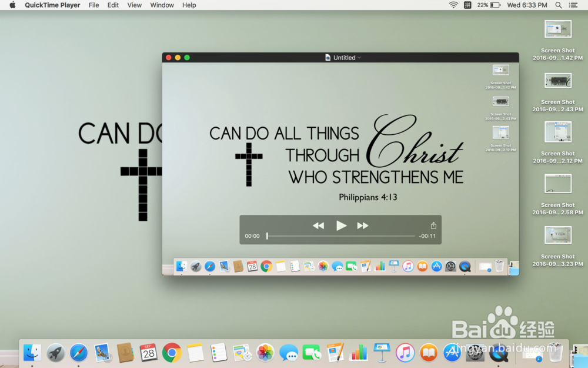Image resolution: width=588 pixels, height=368 pixels.
Task: Open Finder from the main Dock
Action: click(x=32, y=353)
